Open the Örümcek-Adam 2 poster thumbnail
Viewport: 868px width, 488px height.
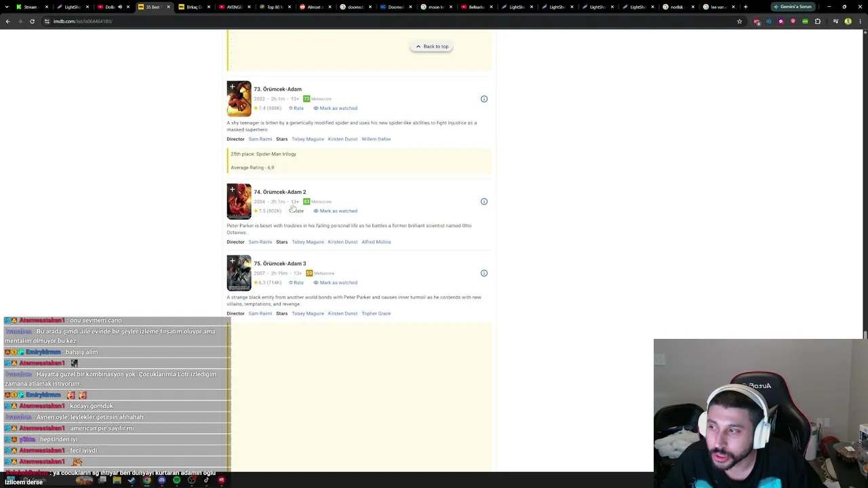[239, 201]
